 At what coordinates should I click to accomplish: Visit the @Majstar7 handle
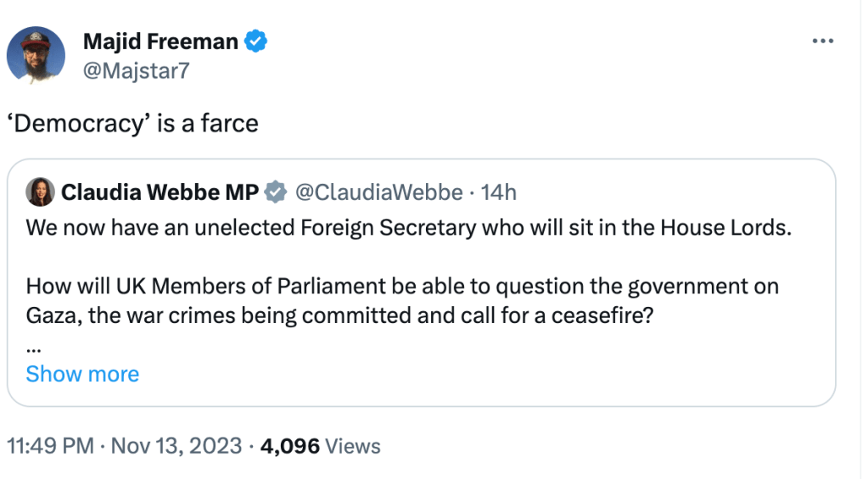pos(136,70)
